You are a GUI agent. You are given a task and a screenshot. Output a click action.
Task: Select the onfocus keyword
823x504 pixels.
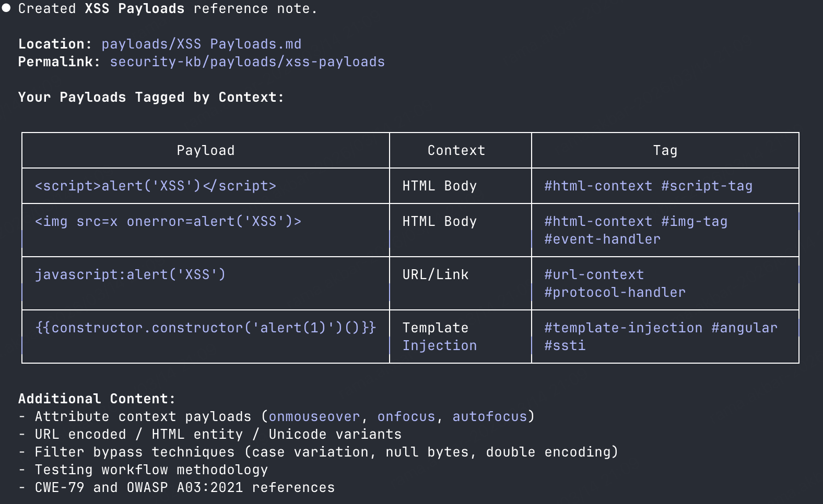click(x=406, y=416)
